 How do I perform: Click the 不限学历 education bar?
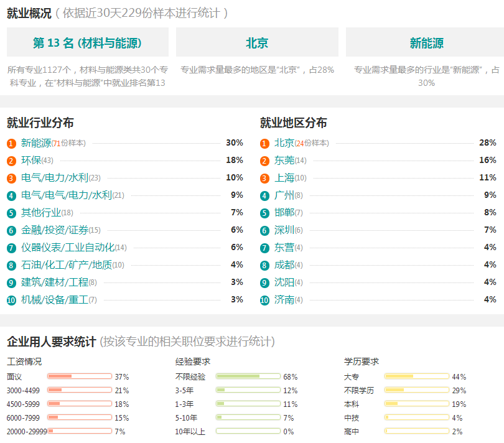click(416, 390)
